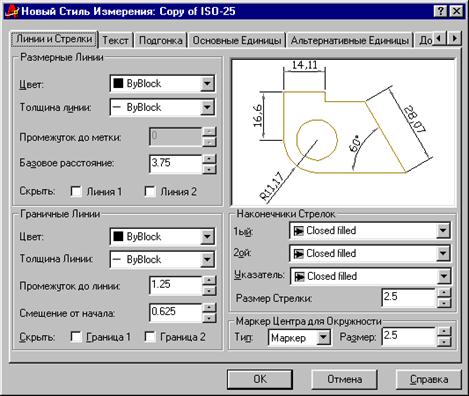Image resolution: width=469 pixels, height=396 pixels.
Task: Click the title bar help question button
Action: click(x=440, y=12)
